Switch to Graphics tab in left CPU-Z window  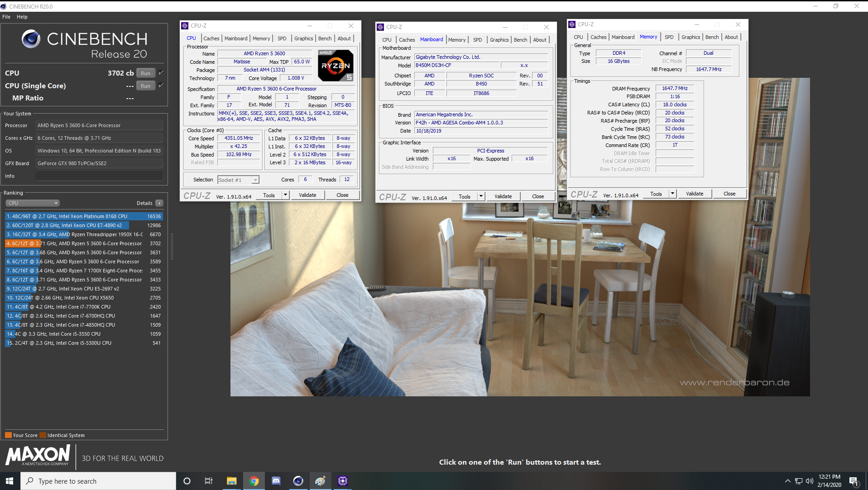pos(303,38)
